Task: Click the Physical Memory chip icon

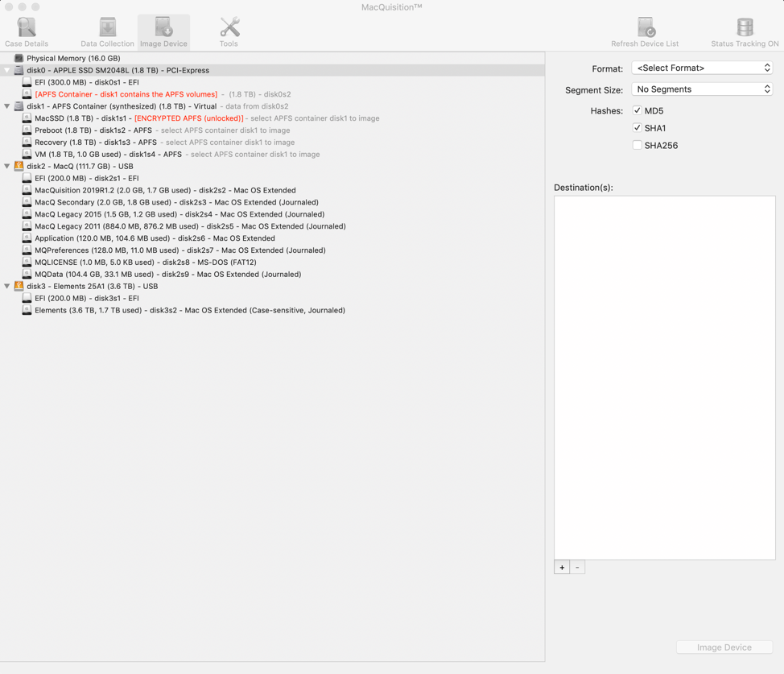Action: (x=19, y=58)
